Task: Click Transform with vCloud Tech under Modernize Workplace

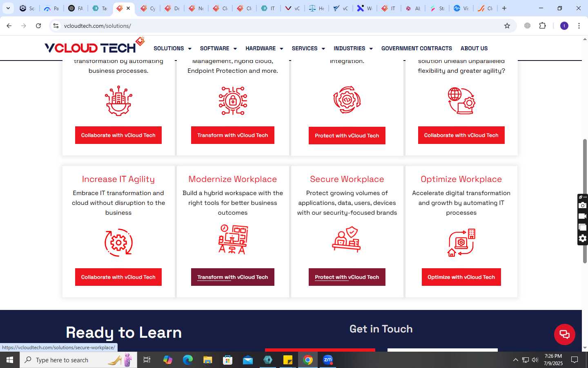Action: [233, 277]
